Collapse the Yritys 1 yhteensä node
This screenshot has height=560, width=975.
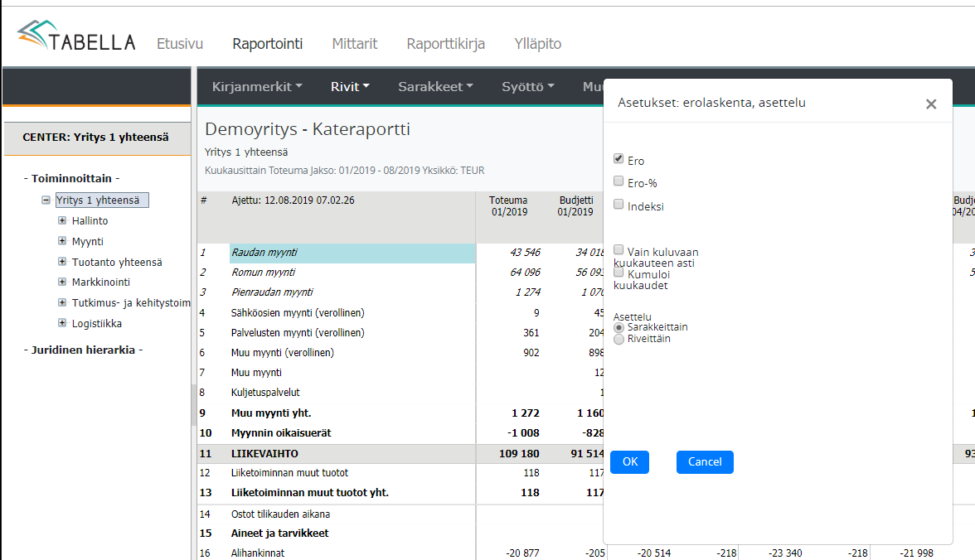point(46,200)
